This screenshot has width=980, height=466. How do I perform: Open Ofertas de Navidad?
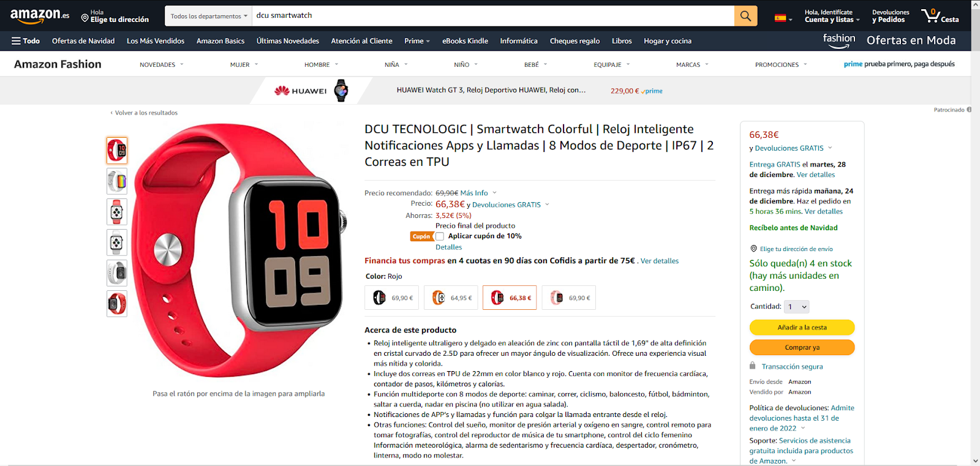[83, 41]
